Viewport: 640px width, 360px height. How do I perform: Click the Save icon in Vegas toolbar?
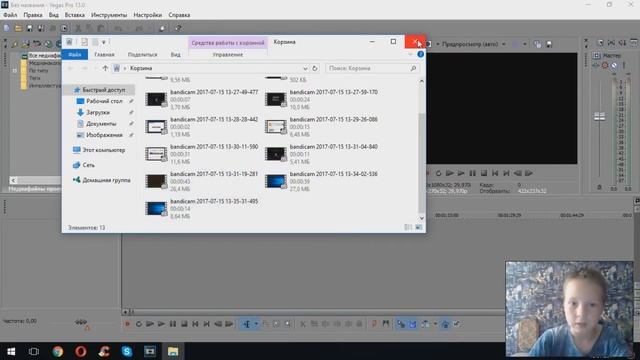[29, 28]
